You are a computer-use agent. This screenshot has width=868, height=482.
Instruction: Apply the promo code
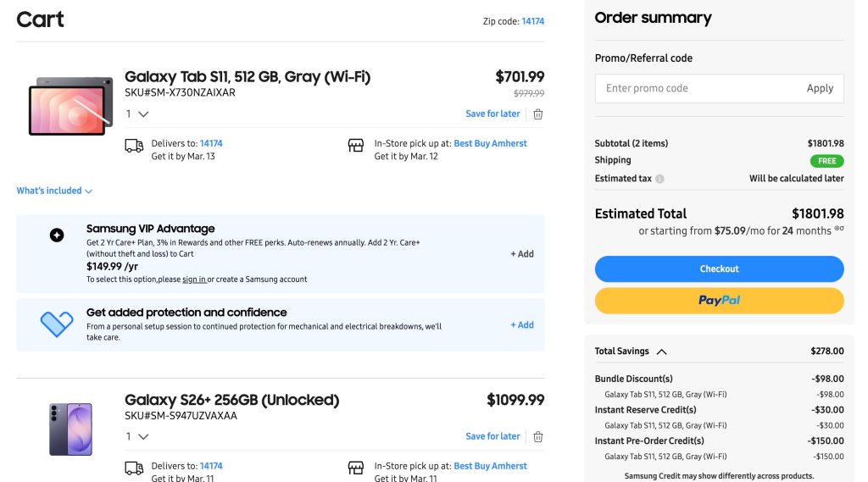point(819,88)
